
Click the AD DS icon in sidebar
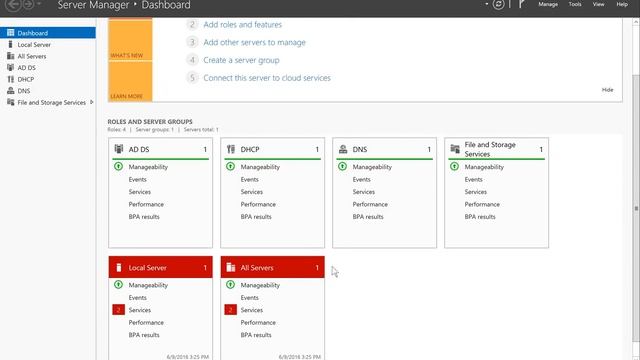click(x=11, y=67)
